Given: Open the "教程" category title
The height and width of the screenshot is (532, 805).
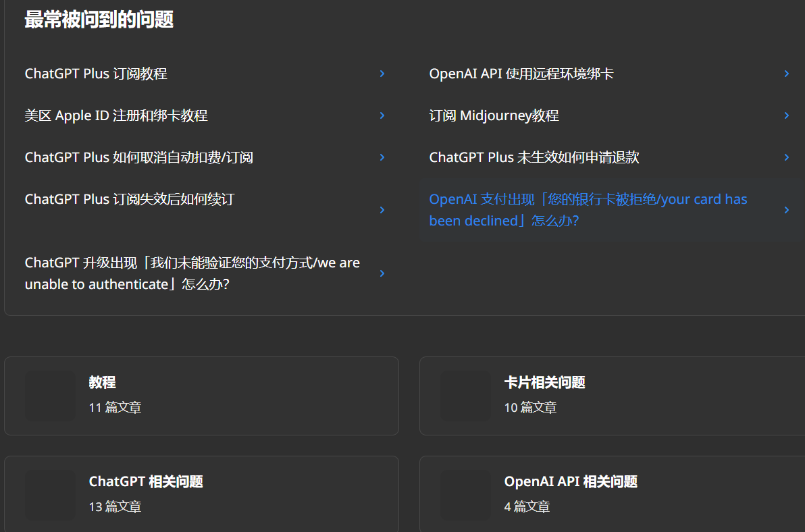Looking at the screenshot, I should [102, 383].
